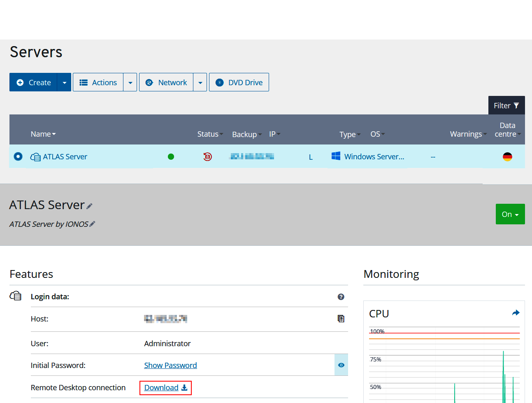
Task: Click the German flag data centre icon
Action: (507, 156)
